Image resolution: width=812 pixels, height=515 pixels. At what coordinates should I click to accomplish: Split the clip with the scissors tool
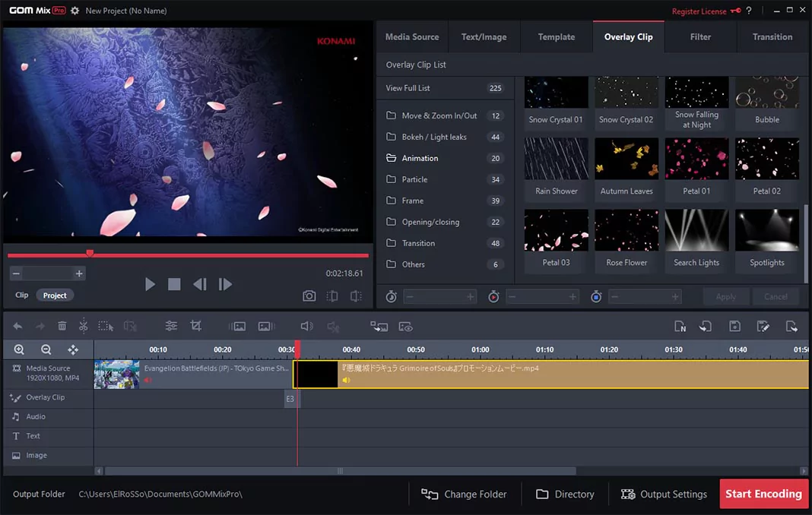click(84, 326)
